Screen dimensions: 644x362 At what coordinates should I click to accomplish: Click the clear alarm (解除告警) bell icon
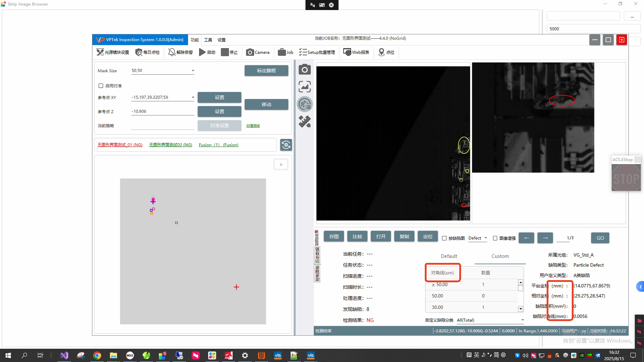[x=172, y=52]
